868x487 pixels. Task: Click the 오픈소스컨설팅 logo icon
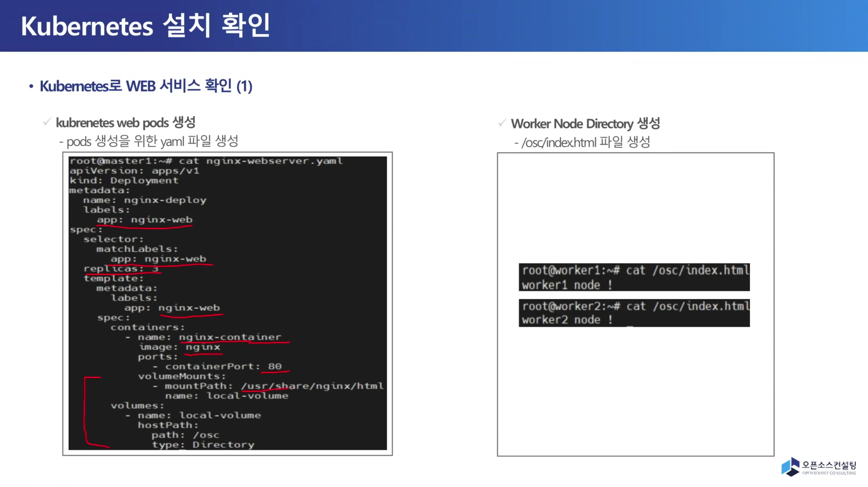(790, 467)
